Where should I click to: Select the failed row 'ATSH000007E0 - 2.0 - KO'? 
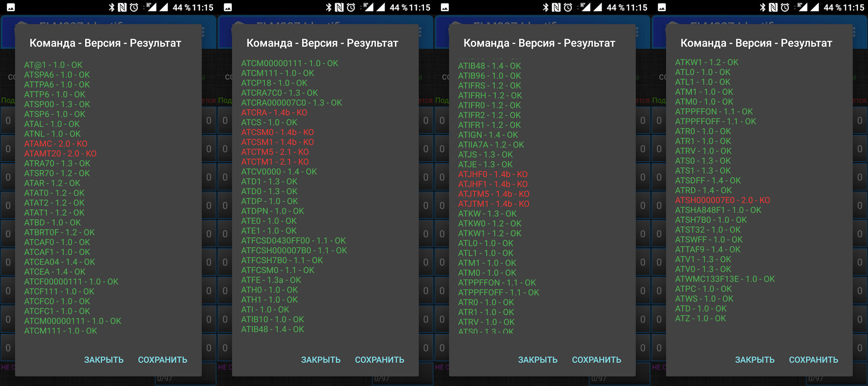[x=722, y=200]
